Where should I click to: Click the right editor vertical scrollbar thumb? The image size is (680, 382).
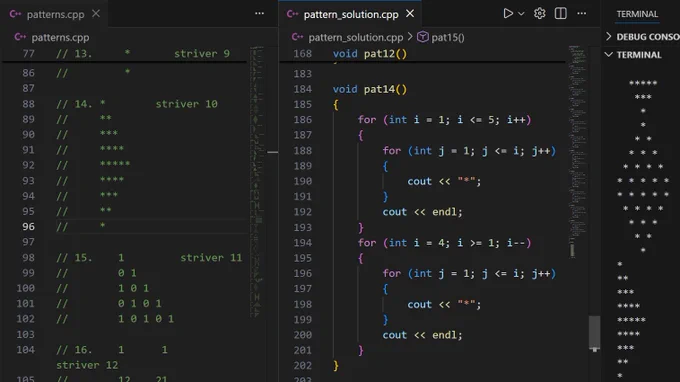594,332
